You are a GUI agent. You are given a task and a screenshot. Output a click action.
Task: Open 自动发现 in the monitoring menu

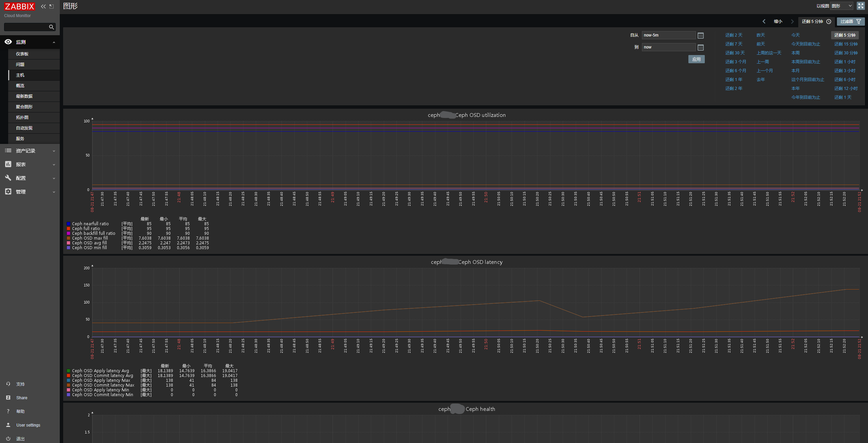(x=34, y=128)
